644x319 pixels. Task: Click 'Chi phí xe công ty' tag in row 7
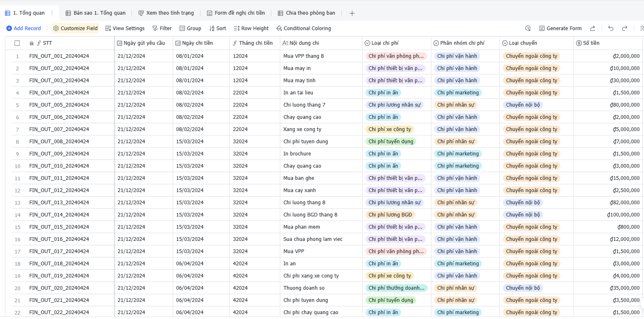(x=390, y=129)
